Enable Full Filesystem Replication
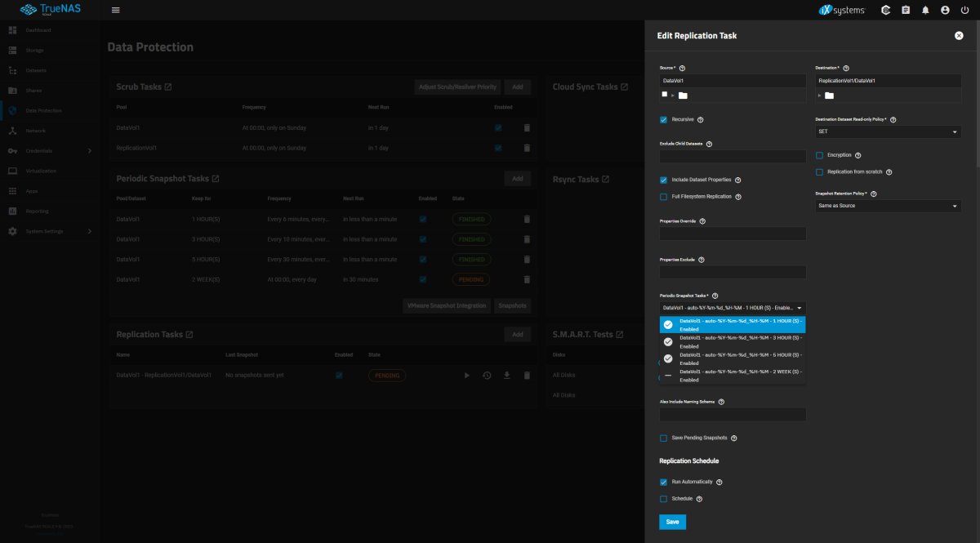The height and width of the screenshot is (543, 980). pos(663,197)
